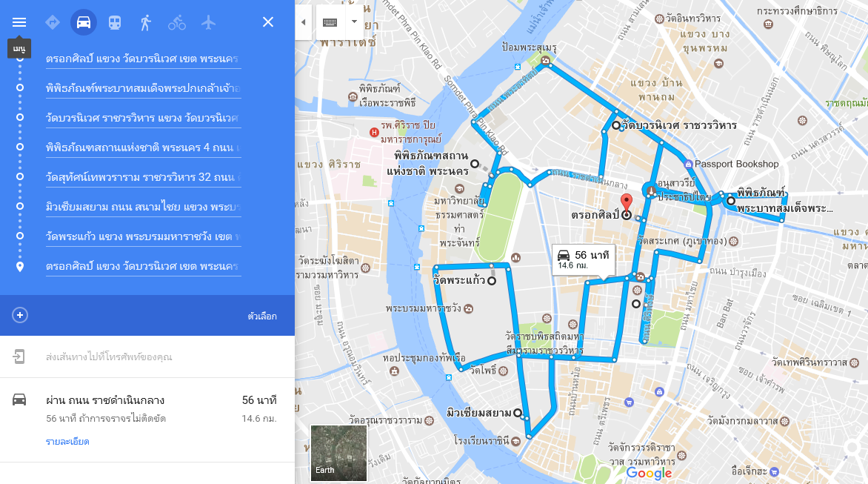
Task: Open route options ตัวเลือก
Action: click(x=262, y=316)
